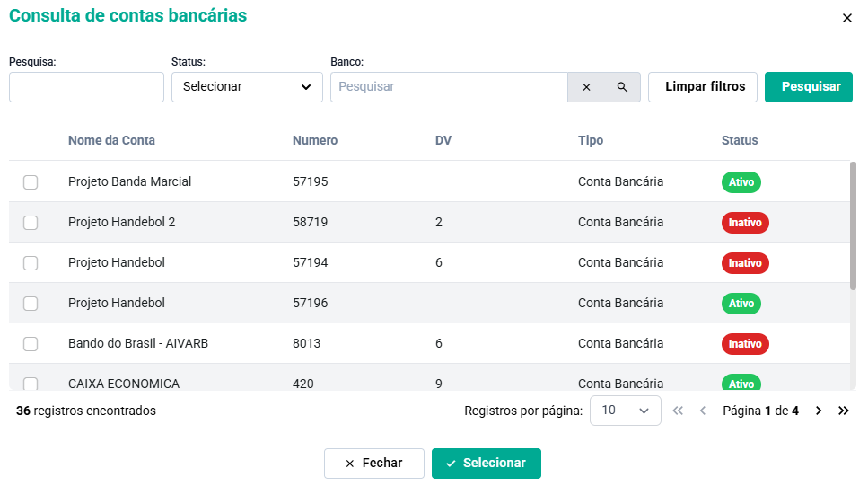
Task: Sort by the Nome da Conta column header
Action: click(111, 140)
